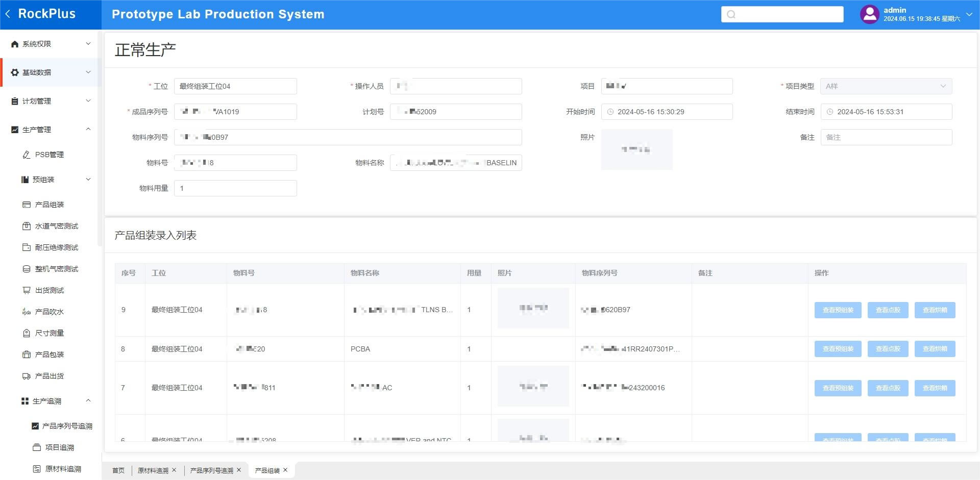This screenshot has width=980, height=480.
Task: Click the 基础数据 gear icon
Action: 15,72
